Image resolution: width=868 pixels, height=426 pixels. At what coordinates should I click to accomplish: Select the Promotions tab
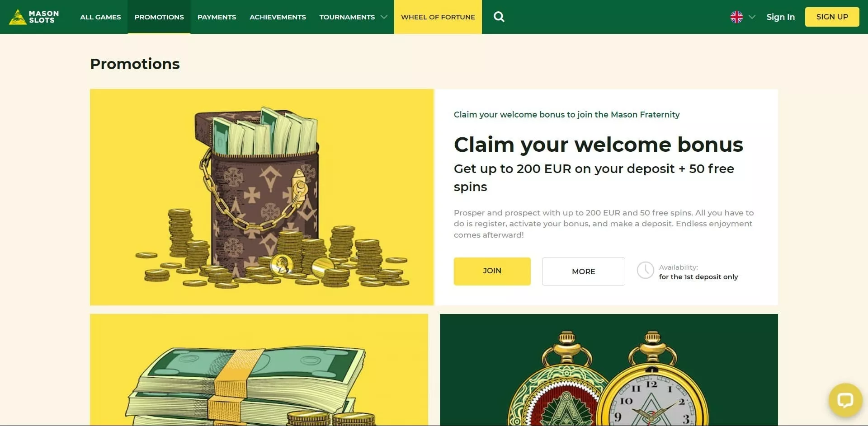159,17
